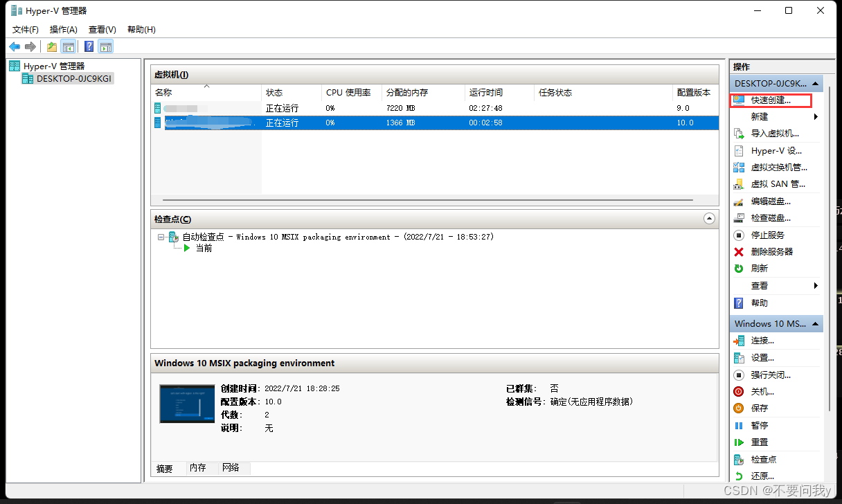This screenshot has width=842, height=504.
Task: Click the VM preview thumbnail
Action: coord(187,404)
